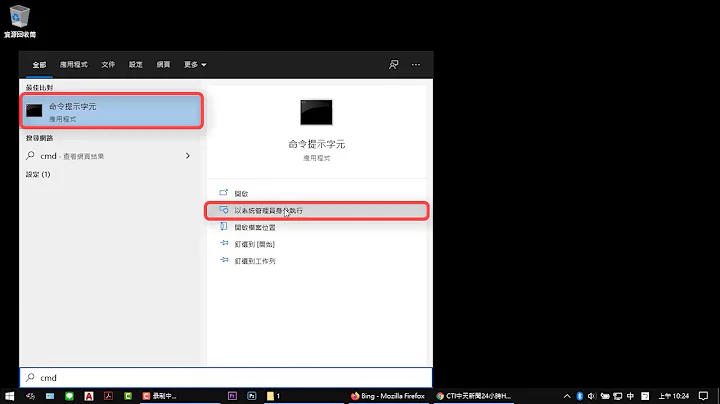Viewport: 720px width, 404px height.
Task: Open the Recycle Bin desktop icon
Action: (x=20, y=21)
